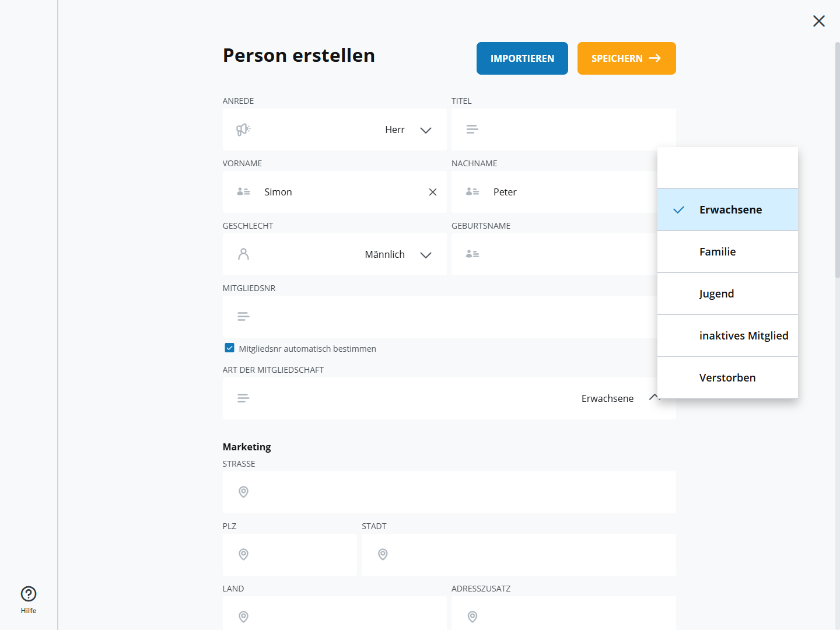The image size is (840, 630).
Task: Click the location pin icon in PLZ field
Action: [244, 554]
